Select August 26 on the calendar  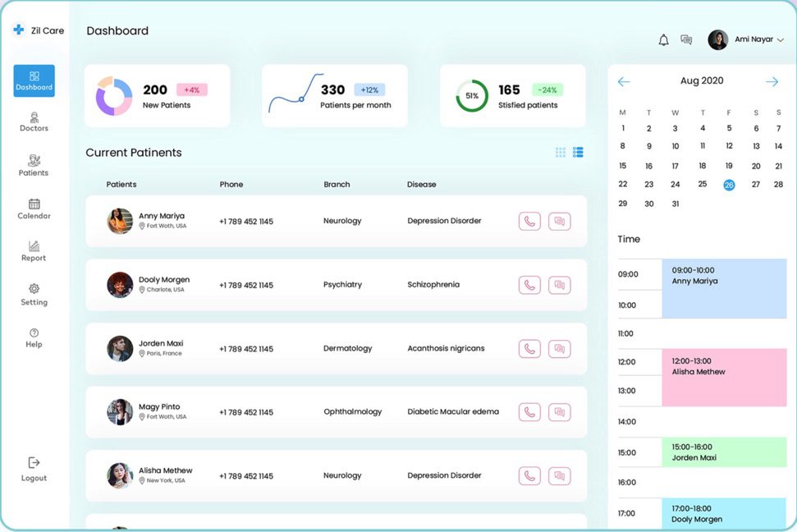coord(730,186)
